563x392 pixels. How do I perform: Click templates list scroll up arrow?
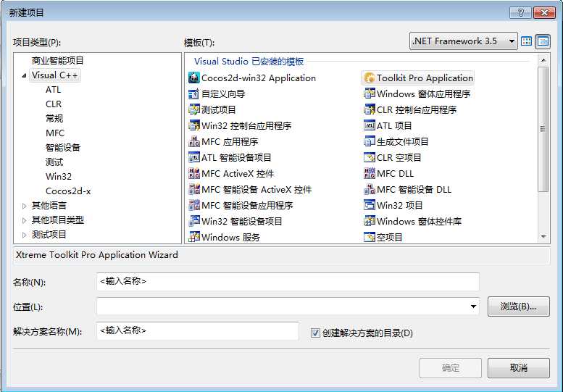(543, 60)
